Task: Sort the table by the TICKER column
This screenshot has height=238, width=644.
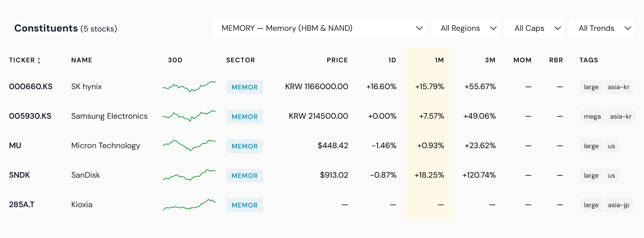Action: click(x=25, y=60)
